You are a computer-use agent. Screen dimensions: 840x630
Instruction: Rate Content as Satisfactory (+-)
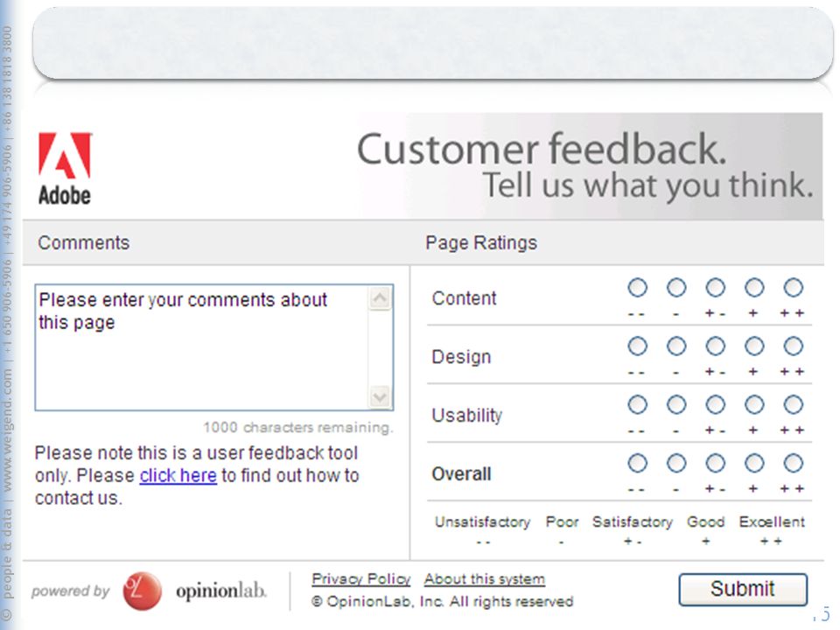pos(715,288)
